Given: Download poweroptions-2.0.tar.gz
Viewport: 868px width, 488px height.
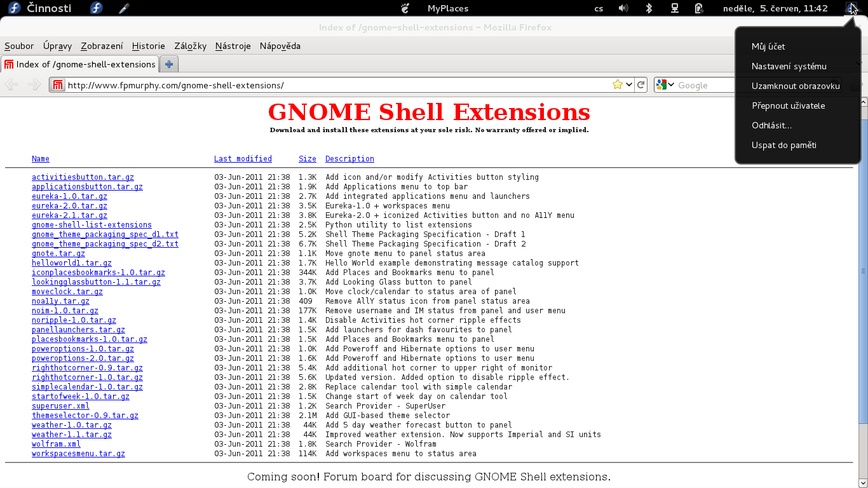Looking at the screenshot, I should [x=83, y=358].
